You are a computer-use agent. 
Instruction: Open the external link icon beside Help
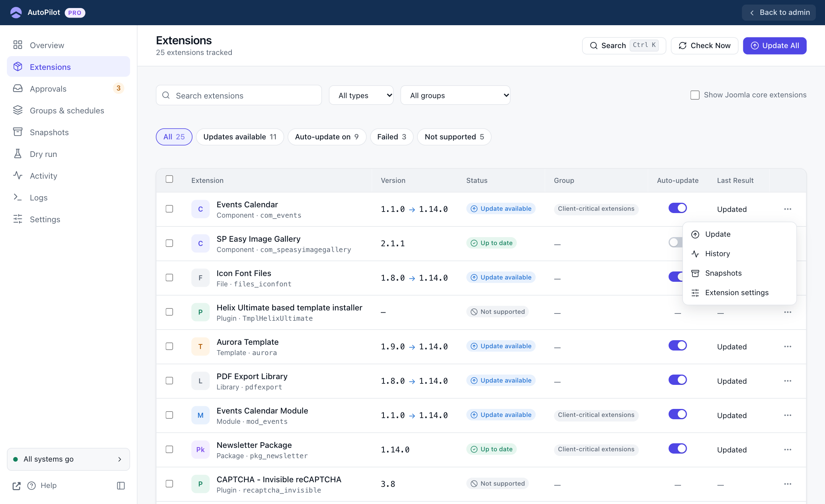16,486
